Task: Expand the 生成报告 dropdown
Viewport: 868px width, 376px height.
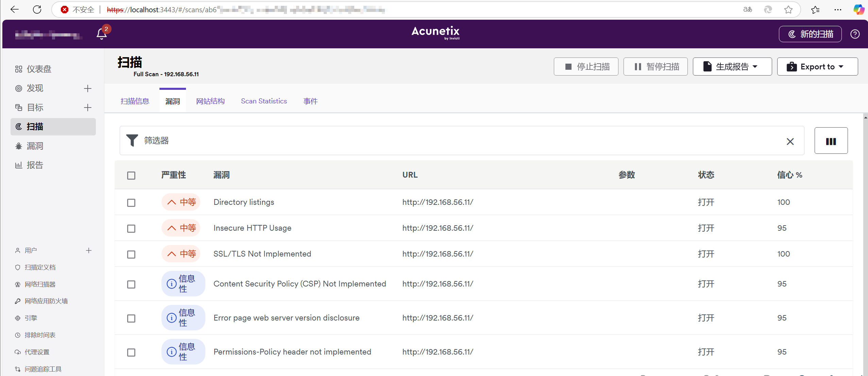Action: (x=732, y=67)
